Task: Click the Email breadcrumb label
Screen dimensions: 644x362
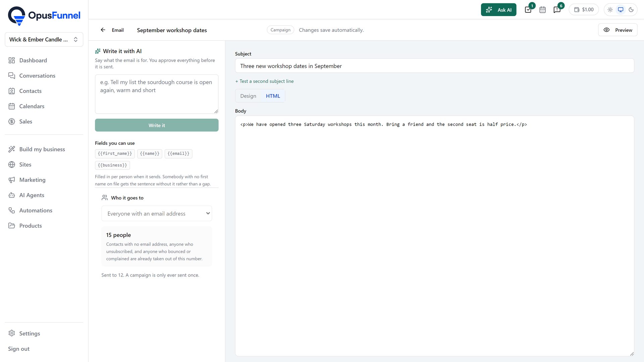Action: tap(118, 30)
